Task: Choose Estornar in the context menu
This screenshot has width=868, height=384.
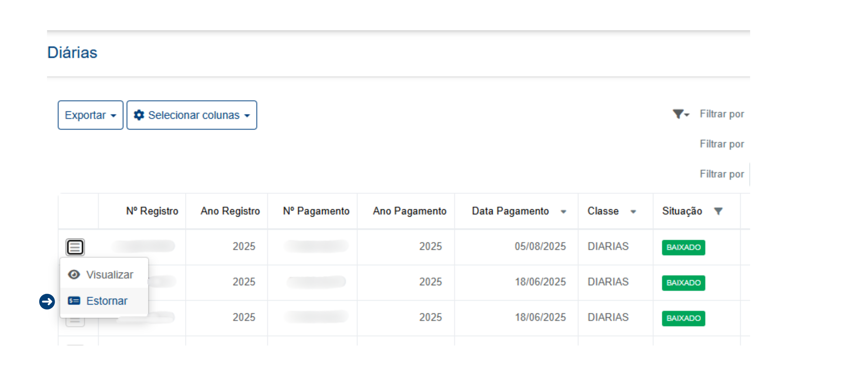Action: point(107,301)
